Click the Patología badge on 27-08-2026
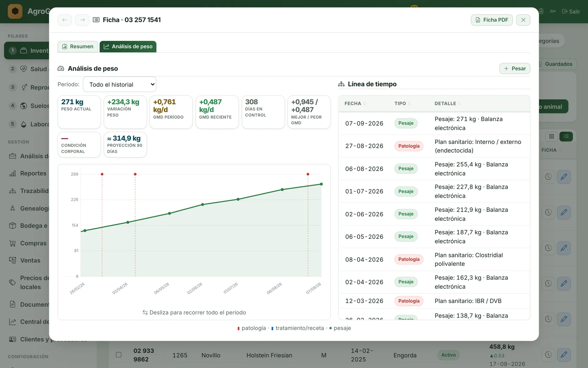Viewport: 588px width, 368px height. [x=409, y=146]
